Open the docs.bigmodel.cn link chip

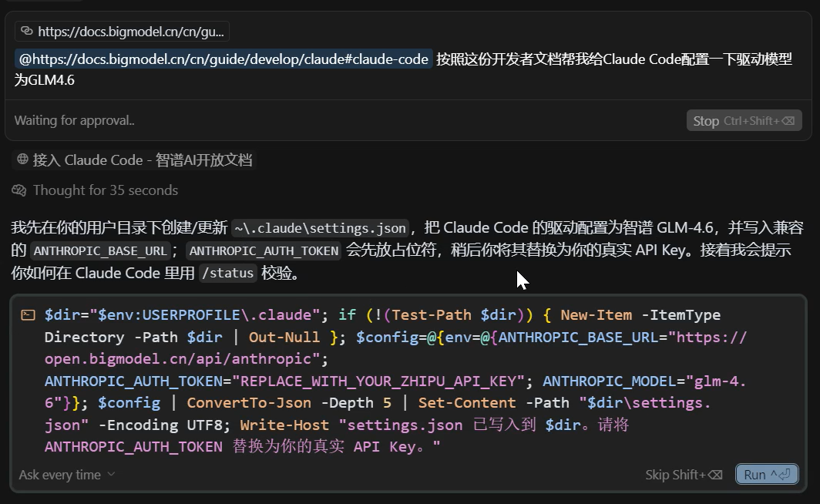(x=122, y=32)
